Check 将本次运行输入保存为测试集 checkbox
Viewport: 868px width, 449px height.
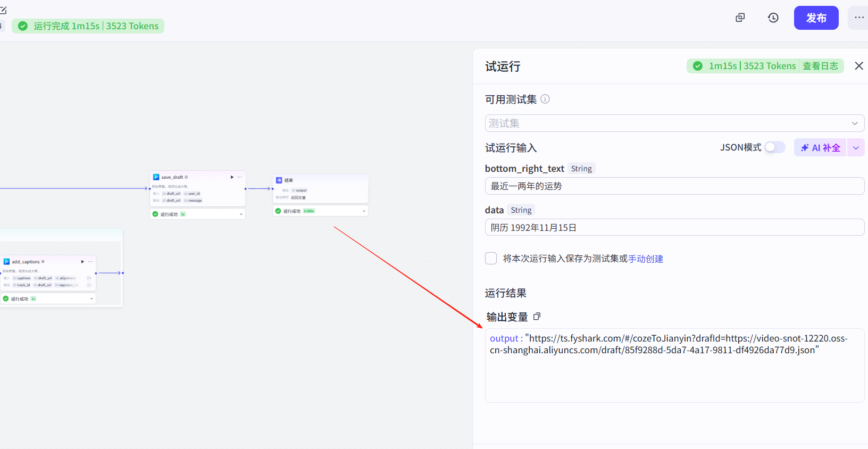click(x=491, y=259)
